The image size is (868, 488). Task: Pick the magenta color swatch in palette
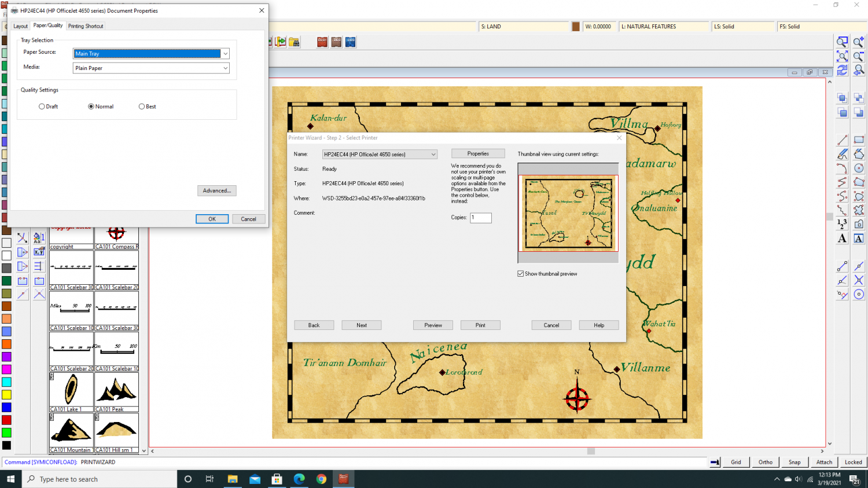pyautogui.click(x=6, y=369)
